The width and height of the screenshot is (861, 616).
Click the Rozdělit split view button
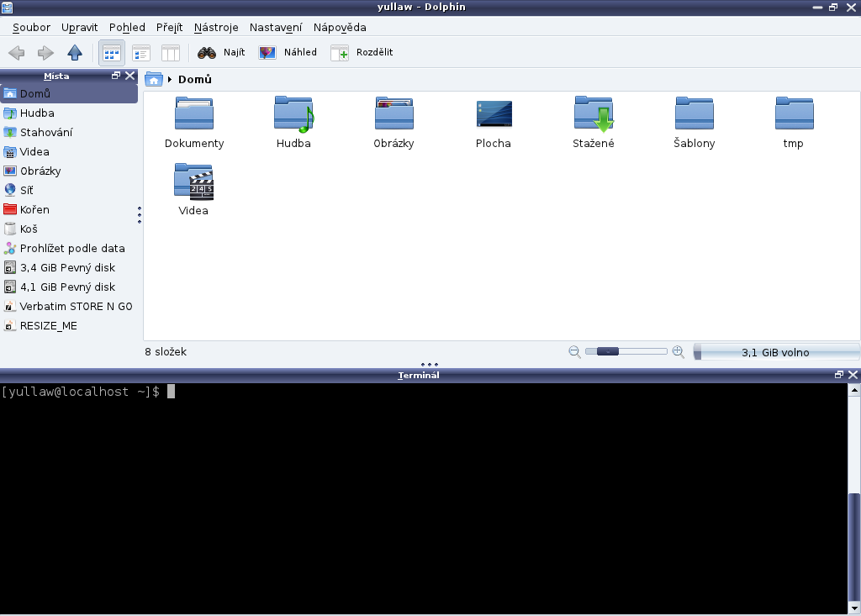(362, 53)
